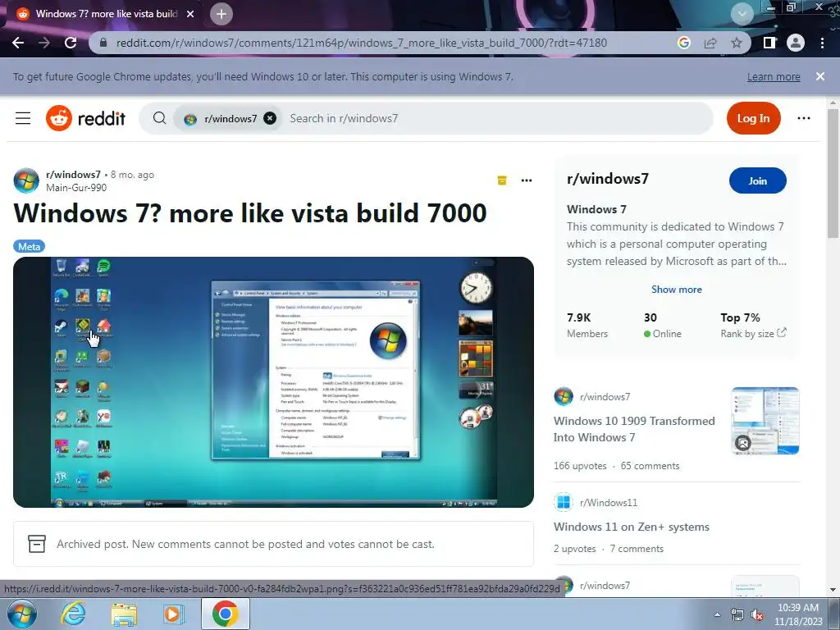Go back to the previous page
This screenshot has height=630, width=840.
[18, 43]
